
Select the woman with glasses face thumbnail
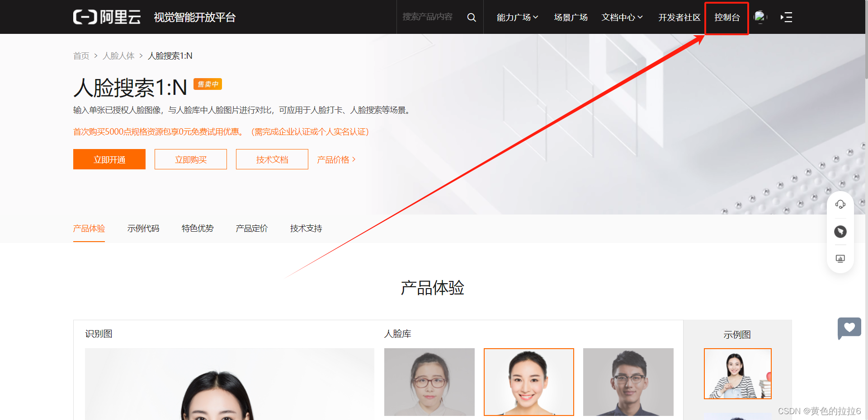429,382
